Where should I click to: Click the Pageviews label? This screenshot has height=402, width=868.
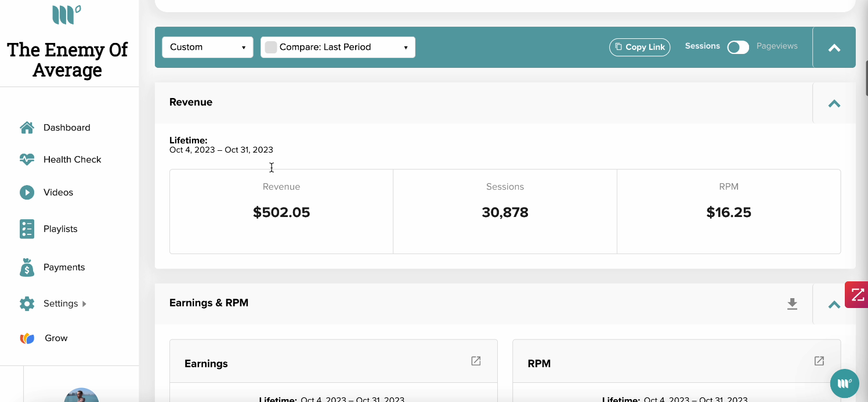tap(777, 46)
